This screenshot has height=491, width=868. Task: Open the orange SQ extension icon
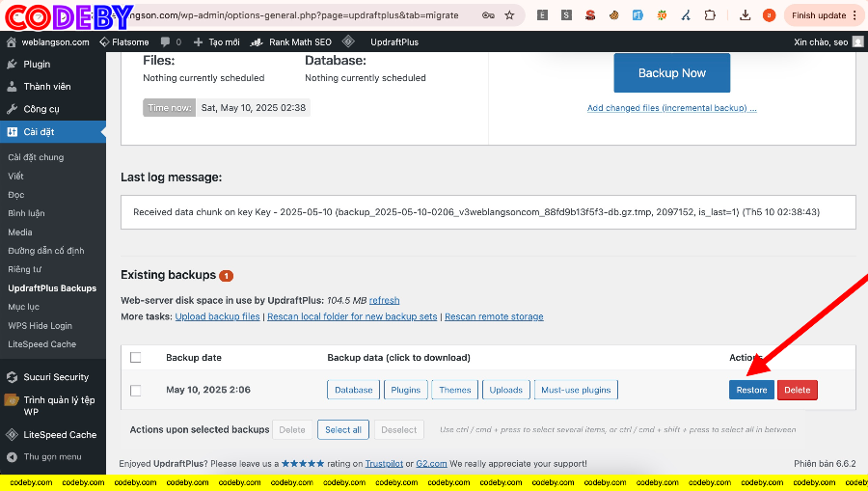662,15
